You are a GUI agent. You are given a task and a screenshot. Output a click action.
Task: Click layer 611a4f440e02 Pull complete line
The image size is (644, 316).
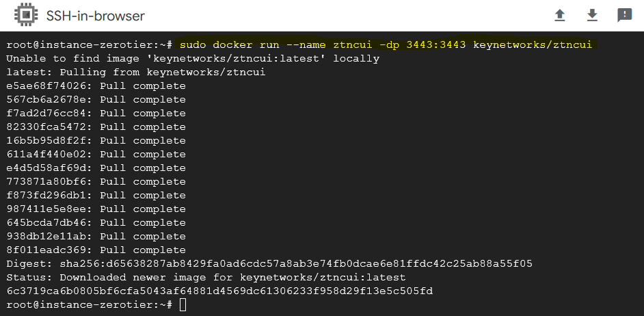point(96,155)
